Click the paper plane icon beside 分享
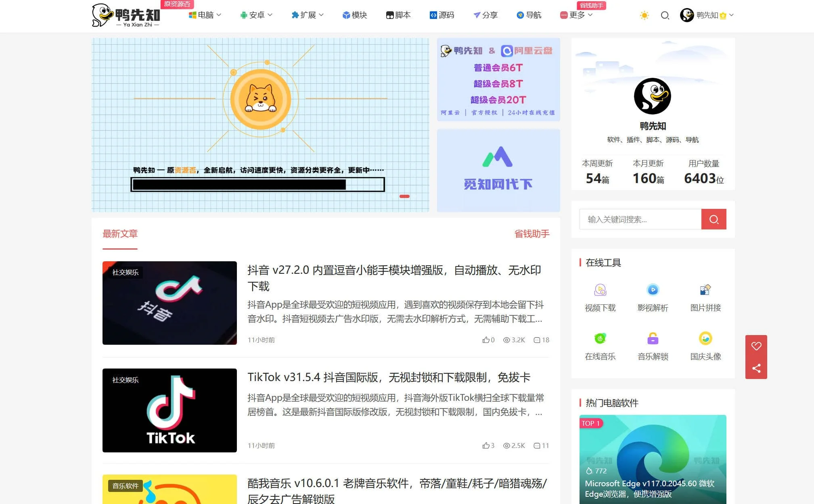The width and height of the screenshot is (814, 504). pos(477,15)
